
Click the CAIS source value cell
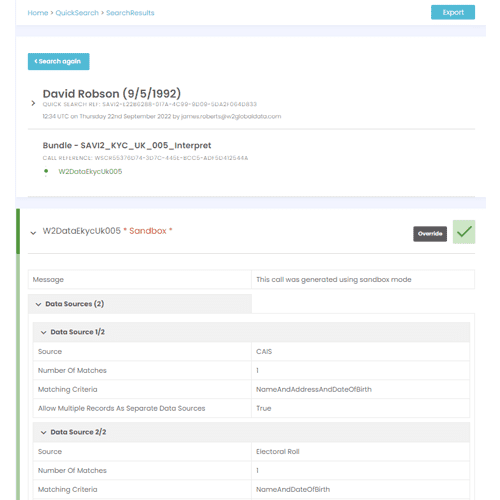click(x=360, y=351)
